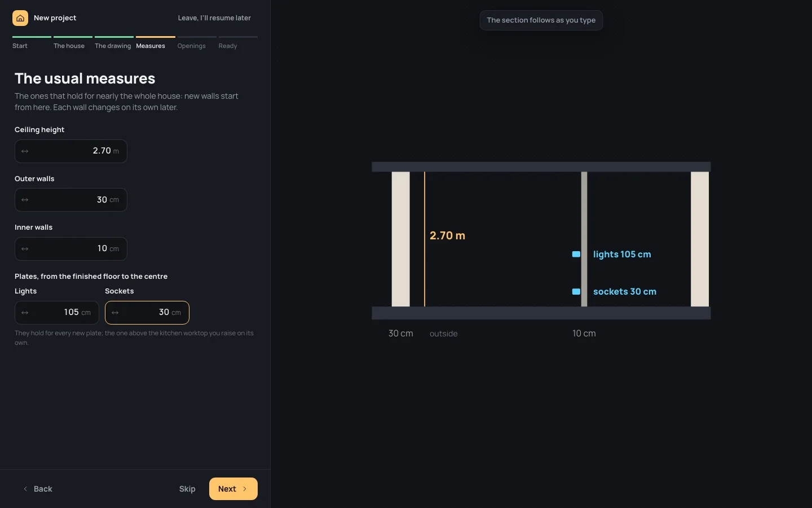Screen dimensions: 812x508
Task: Focus the Ceiling height value field
Action: click(x=71, y=151)
